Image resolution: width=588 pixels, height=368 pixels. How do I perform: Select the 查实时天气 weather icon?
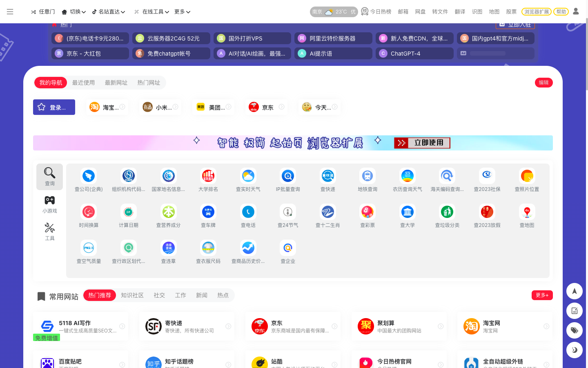(x=247, y=180)
